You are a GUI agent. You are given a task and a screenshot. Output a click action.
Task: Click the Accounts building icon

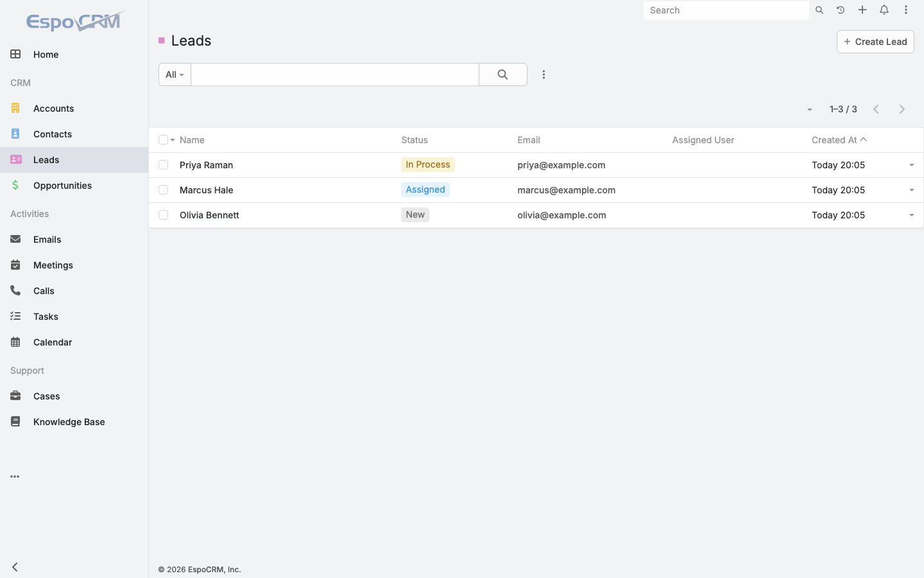[x=15, y=108]
